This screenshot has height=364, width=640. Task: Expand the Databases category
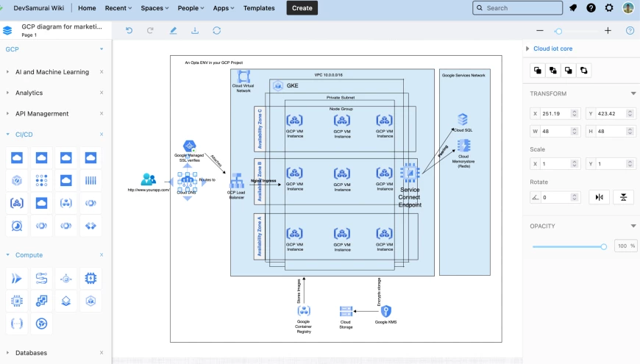click(x=8, y=352)
